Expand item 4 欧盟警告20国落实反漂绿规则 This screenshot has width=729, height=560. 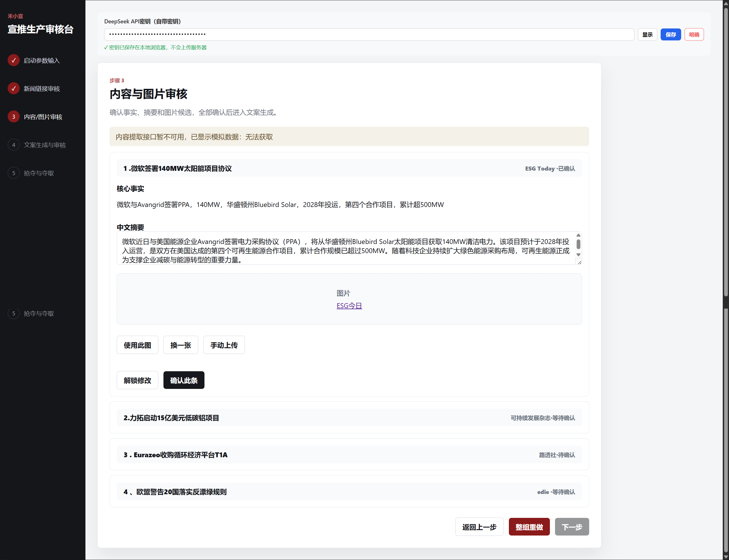[349, 492]
